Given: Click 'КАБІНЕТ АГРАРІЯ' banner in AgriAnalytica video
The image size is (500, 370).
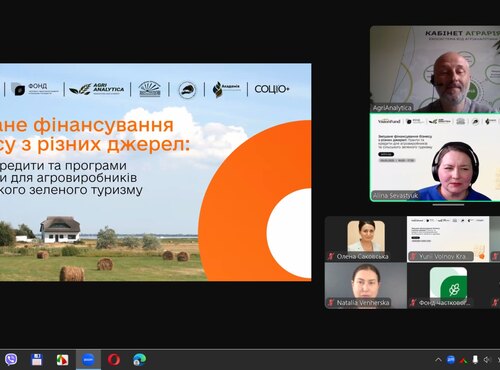Looking at the screenshot, I should (462, 33).
